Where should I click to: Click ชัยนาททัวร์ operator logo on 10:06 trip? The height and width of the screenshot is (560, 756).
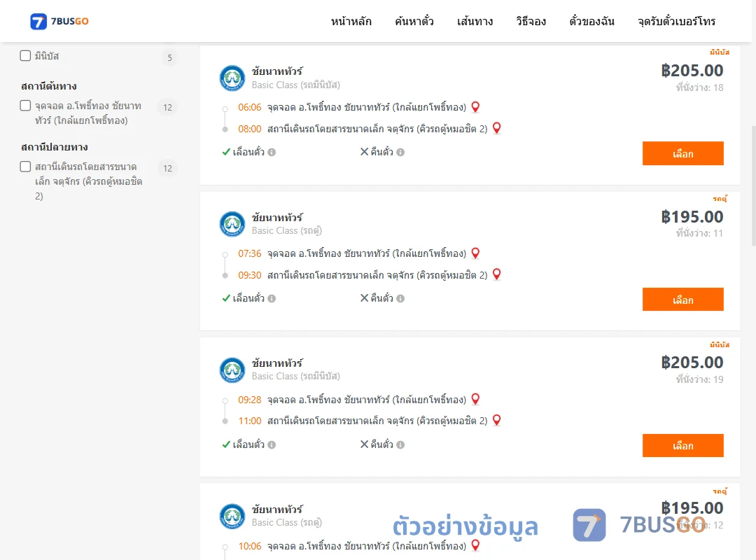coord(232,516)
